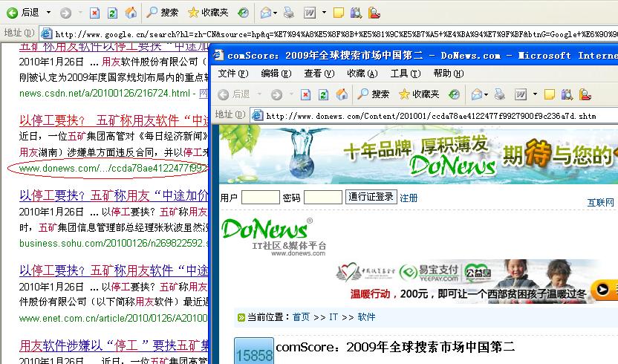Click 通行证登录 login button

click(x=371, y=197)
